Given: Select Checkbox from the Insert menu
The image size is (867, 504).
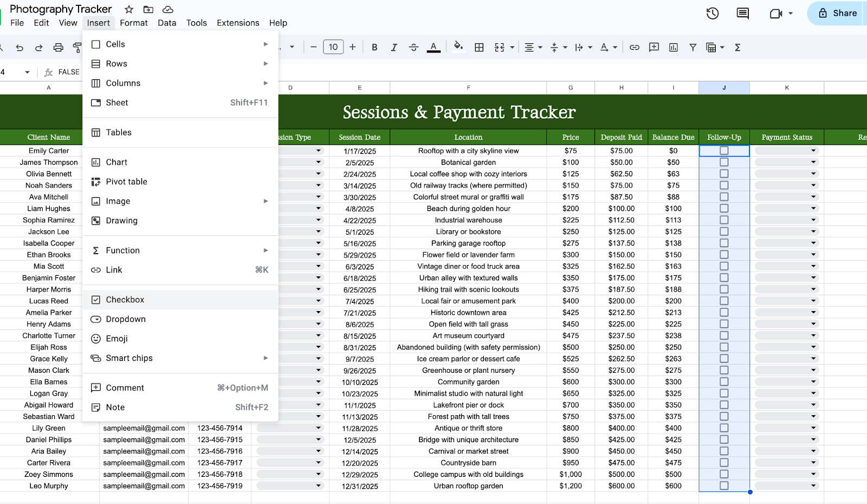Looking at the screenshot, I should [125, 300].
